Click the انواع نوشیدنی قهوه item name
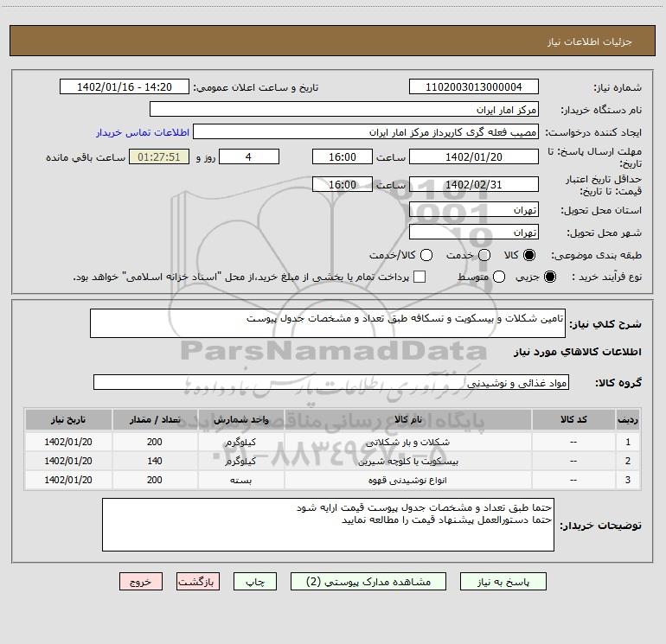This screenshot has height=644, width=666. coord(407,480)
